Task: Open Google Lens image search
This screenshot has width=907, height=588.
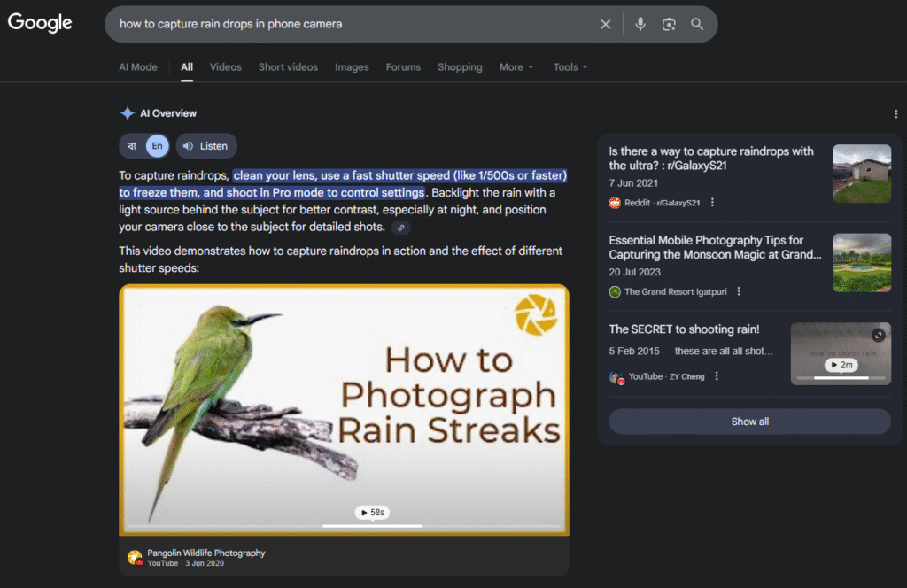Action: (669, 25)
